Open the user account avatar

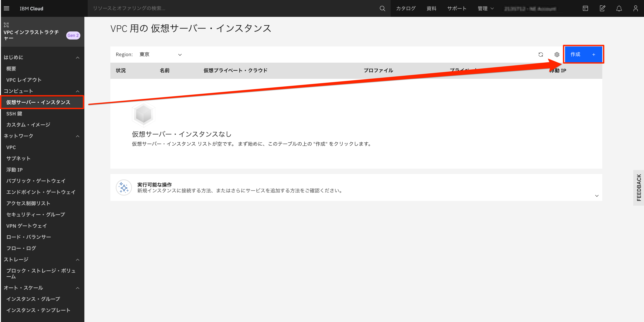click(635, 8)
